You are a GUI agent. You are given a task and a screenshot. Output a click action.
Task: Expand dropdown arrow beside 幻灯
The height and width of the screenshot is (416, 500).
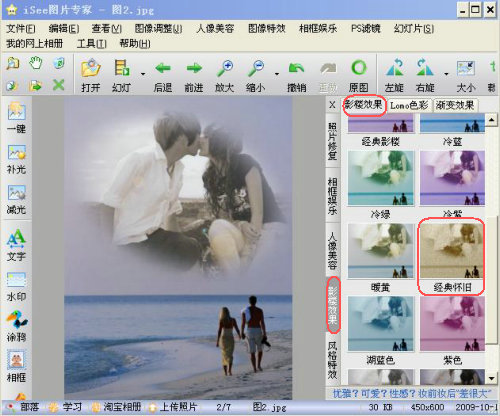click(143, 74)
